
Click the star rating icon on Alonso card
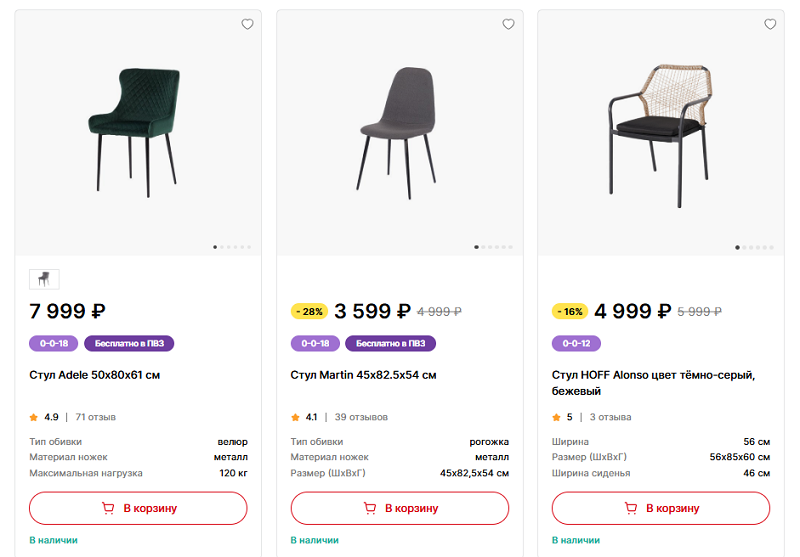(556, 417)
